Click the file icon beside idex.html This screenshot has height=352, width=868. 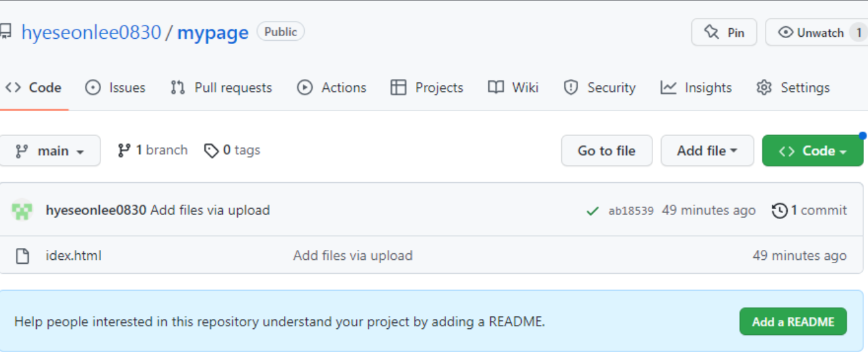tap(22, 256)
